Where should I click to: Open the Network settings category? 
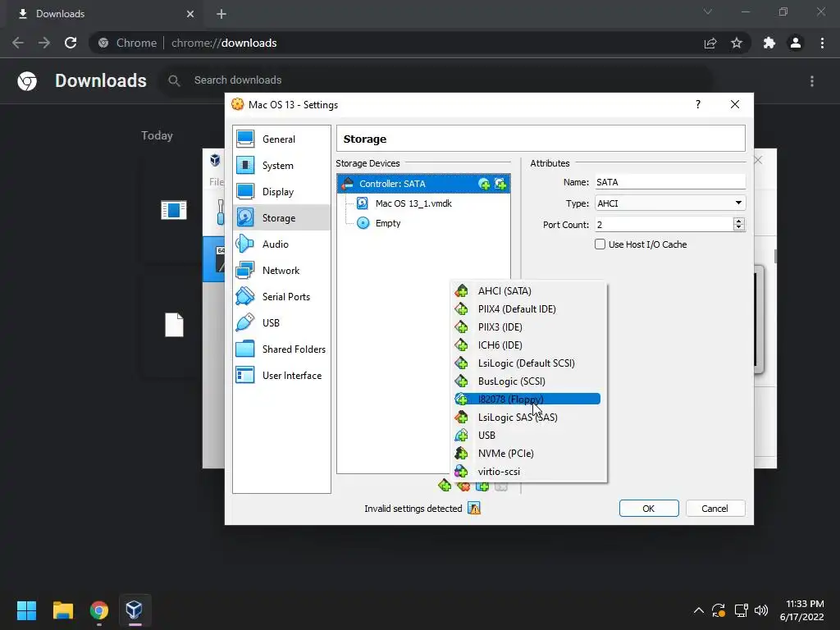click(x=281, y=271)
